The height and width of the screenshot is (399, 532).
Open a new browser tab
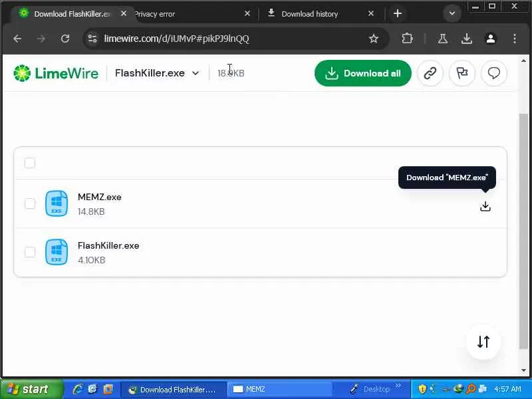coord(398,13)
